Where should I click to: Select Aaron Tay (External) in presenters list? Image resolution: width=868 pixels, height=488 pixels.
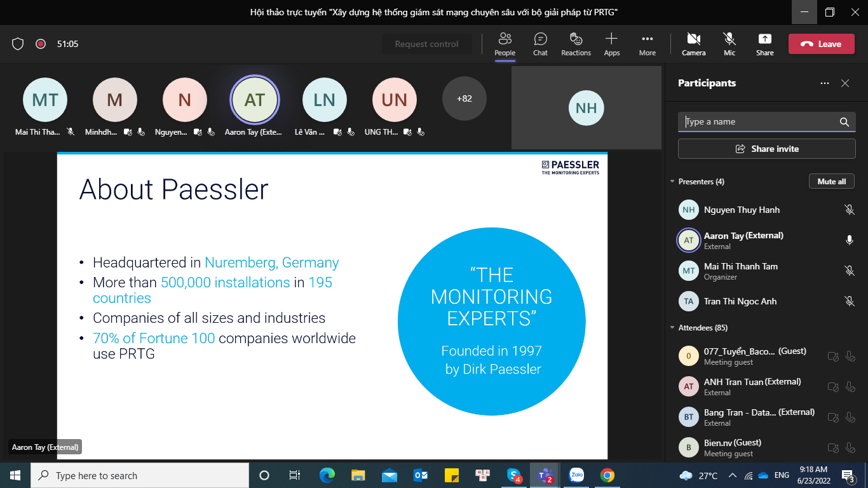tap(767, 240)
